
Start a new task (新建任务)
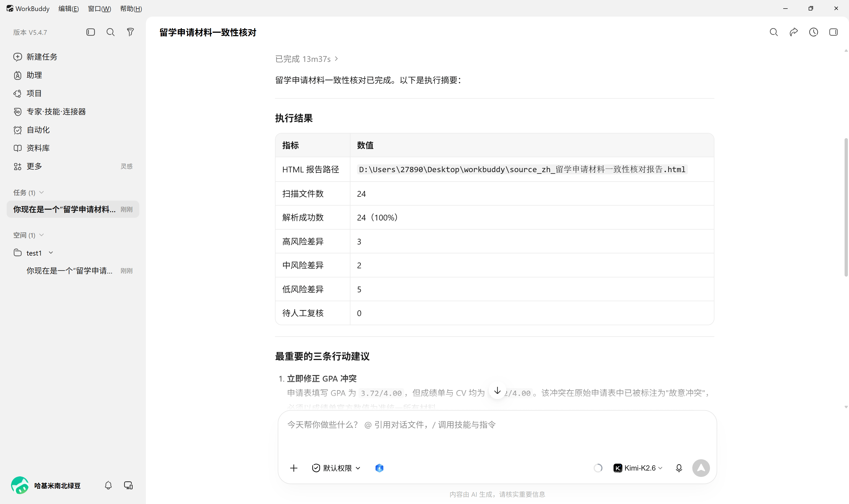point(35,57)
